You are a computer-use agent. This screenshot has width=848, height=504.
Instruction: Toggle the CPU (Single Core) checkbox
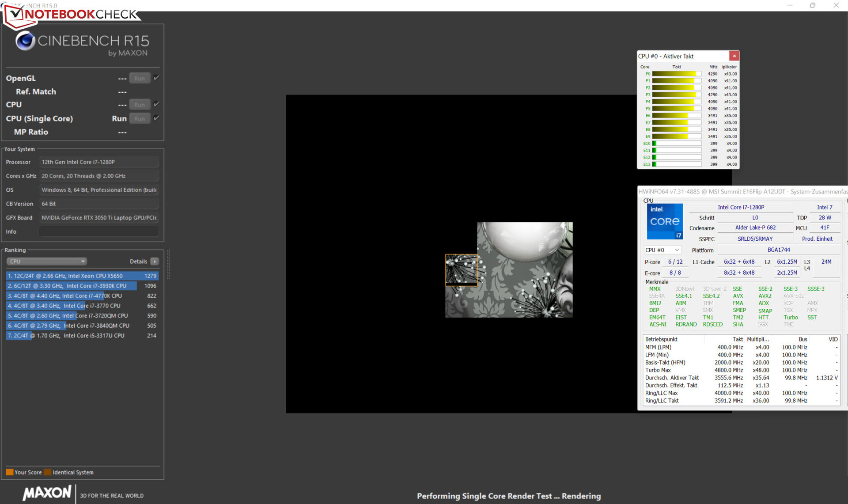click(x=156, y=118)
